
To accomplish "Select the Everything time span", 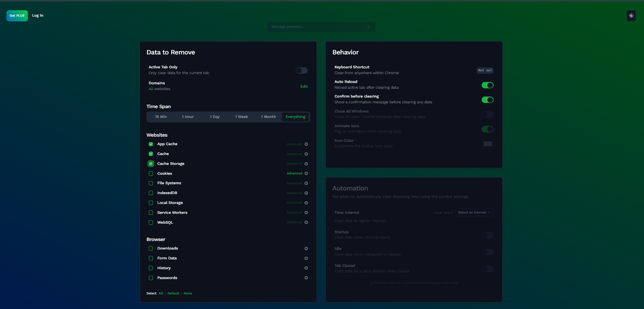I will pos(295,117).
